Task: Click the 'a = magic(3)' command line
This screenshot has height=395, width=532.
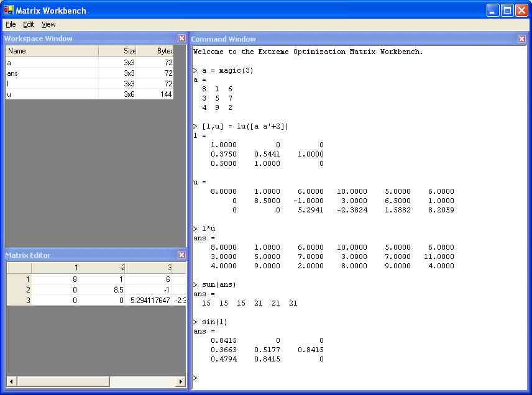Action: 227,71
